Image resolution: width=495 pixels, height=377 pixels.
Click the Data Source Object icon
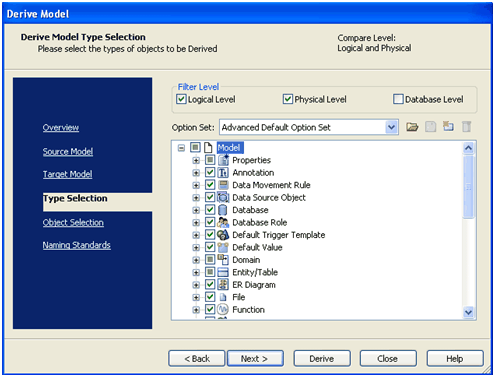[x=223, y=197]
